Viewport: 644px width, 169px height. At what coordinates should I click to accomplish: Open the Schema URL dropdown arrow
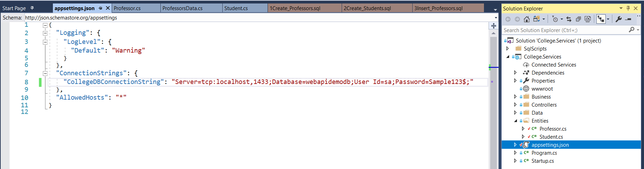point(496,18)
